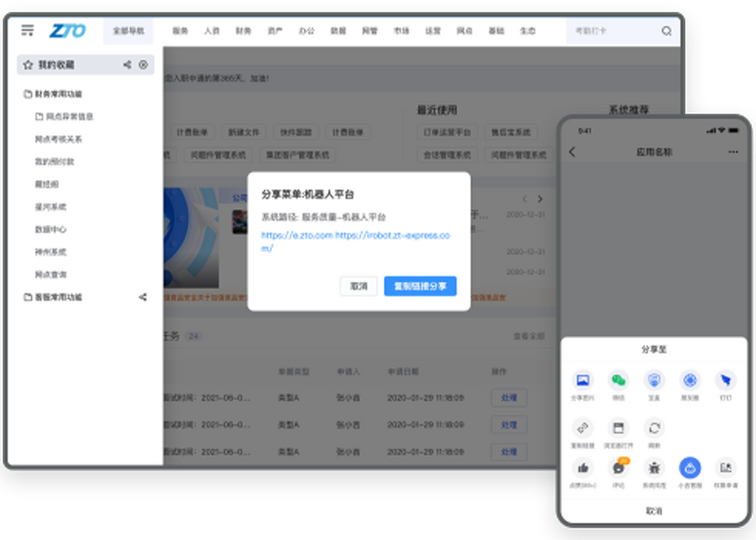Click the WeChat share icon
The width and height of the screenshot is (756, 540).
pyautogui.click(x=618, y=381)
